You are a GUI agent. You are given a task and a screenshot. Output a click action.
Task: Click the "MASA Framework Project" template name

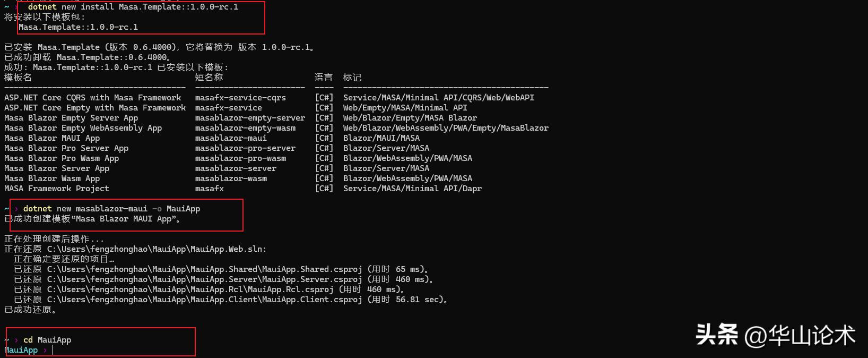pyautogui.click(x=57, y=189)
